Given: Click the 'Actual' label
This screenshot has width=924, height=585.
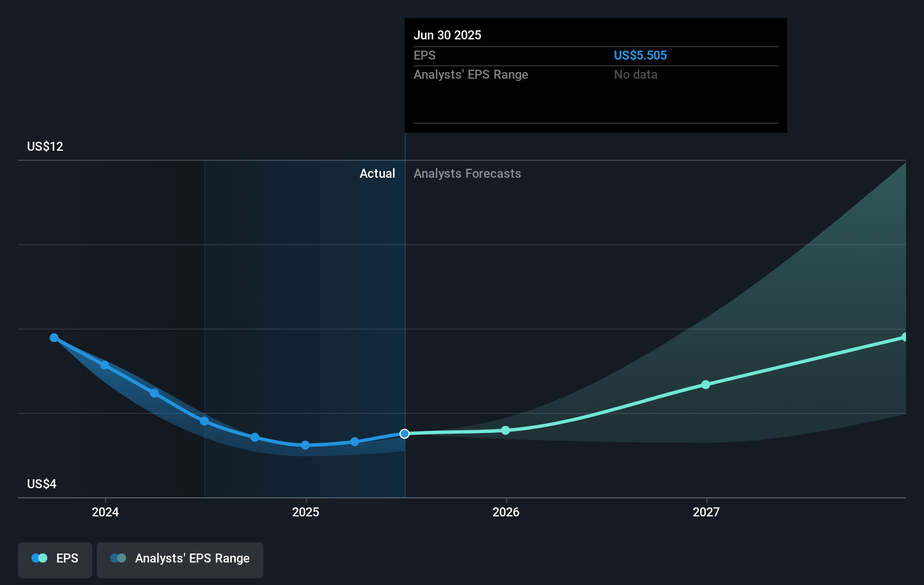Looking at the screenshot, I should tap(377, 173).
